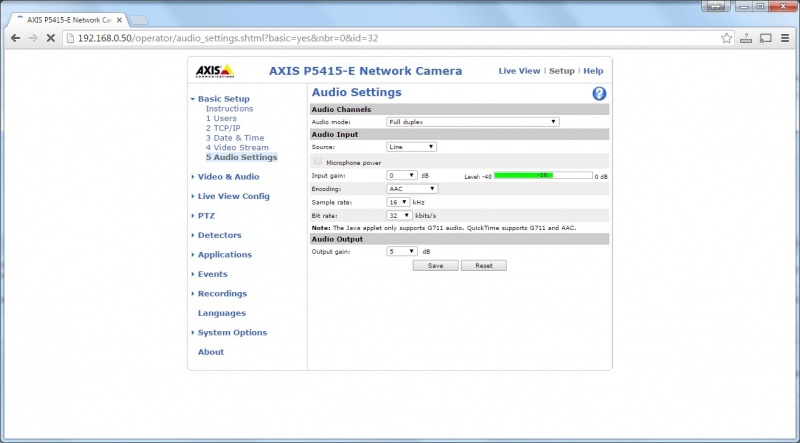Click the Setup link in header
800x443 pixels.
562,71
